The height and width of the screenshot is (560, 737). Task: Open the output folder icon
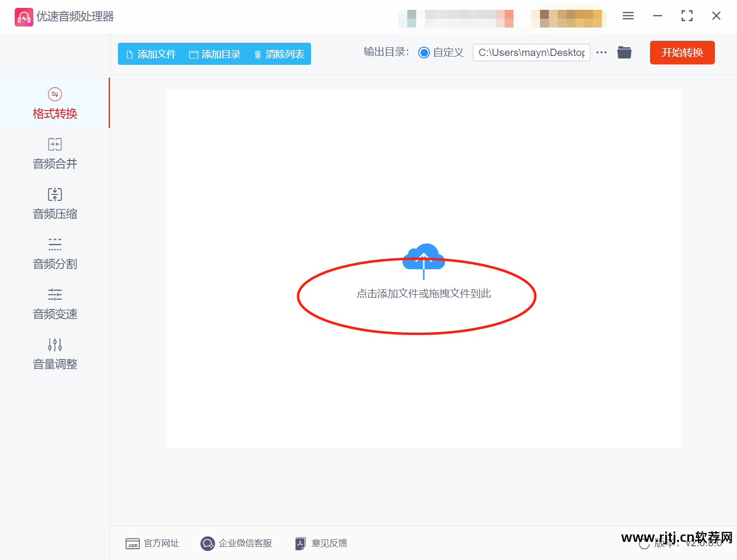tap(624, 53)
